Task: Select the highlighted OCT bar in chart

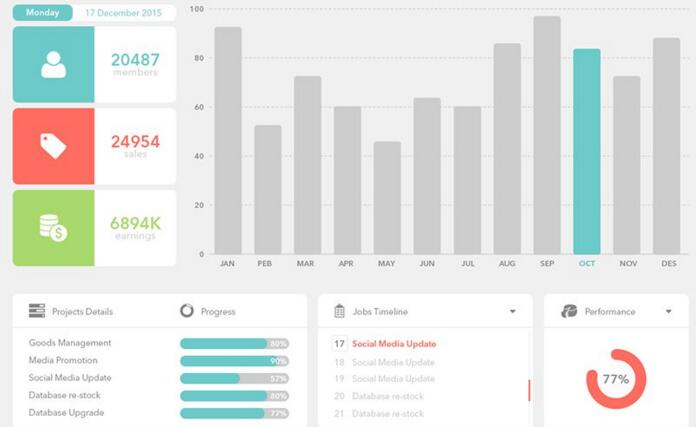Action: point(587,151)
